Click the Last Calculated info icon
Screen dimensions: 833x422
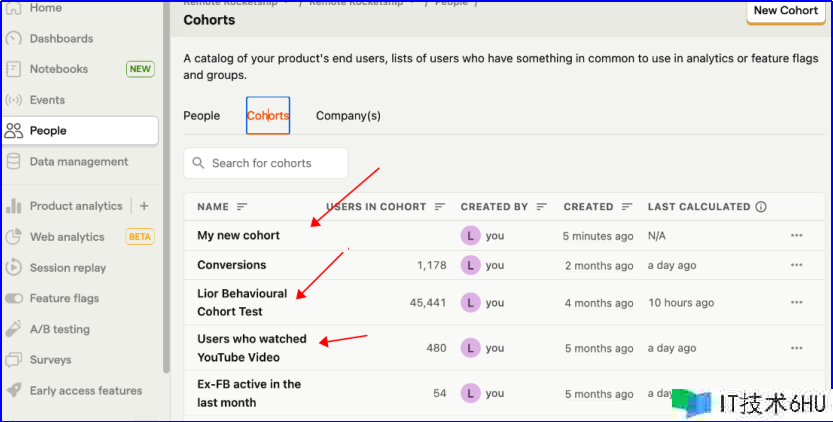[x=761, y=207]
